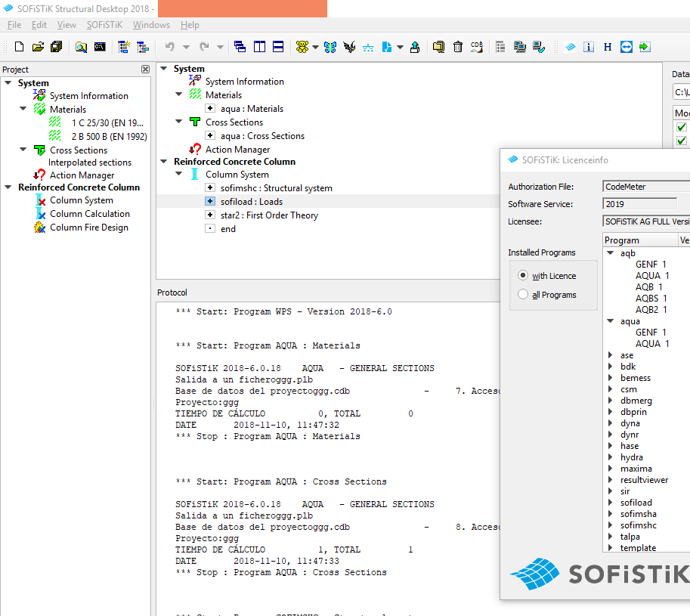Click the Authorization File field 'CodeMeter'

click(646, 187)
